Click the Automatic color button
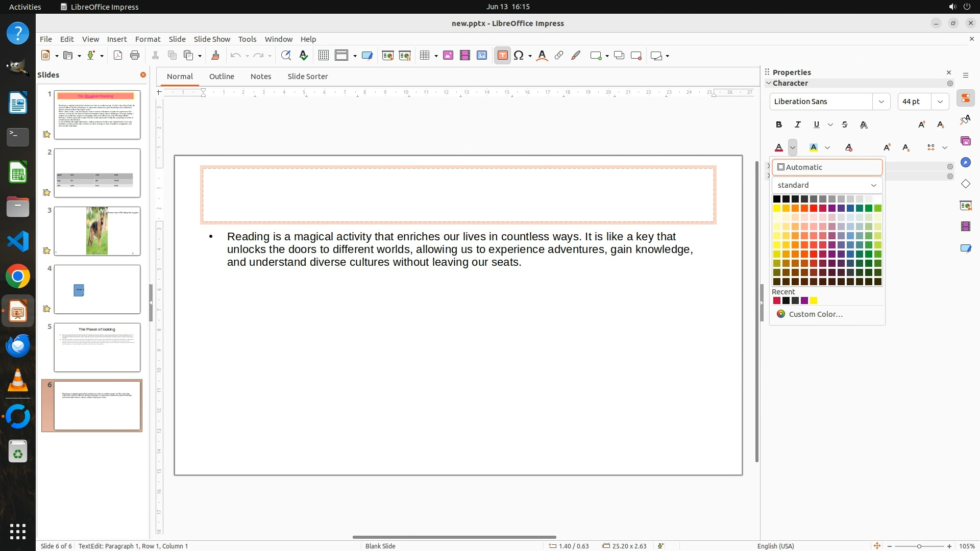The height and width of the screenshot is (551, 980). point(827,167)
